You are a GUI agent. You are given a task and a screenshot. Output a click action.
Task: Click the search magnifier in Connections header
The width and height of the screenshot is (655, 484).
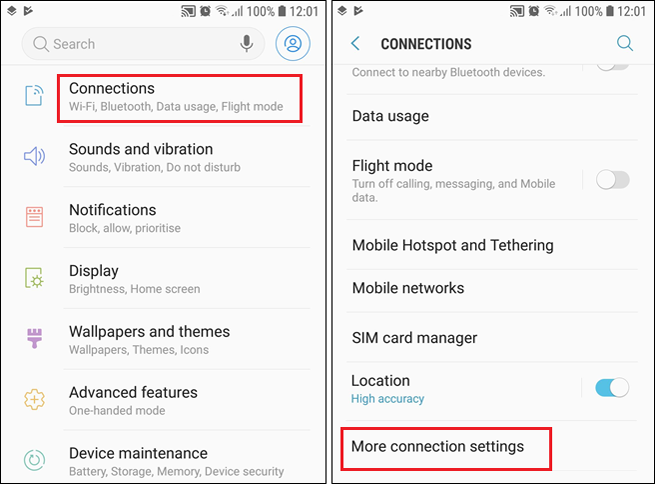point(625,43)
